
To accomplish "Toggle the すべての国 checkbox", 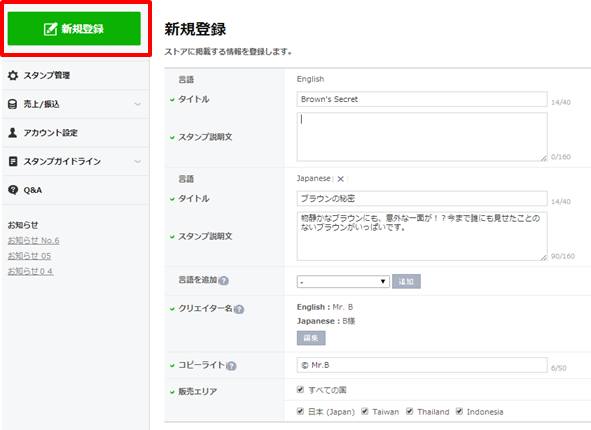I will pos(300,390).
